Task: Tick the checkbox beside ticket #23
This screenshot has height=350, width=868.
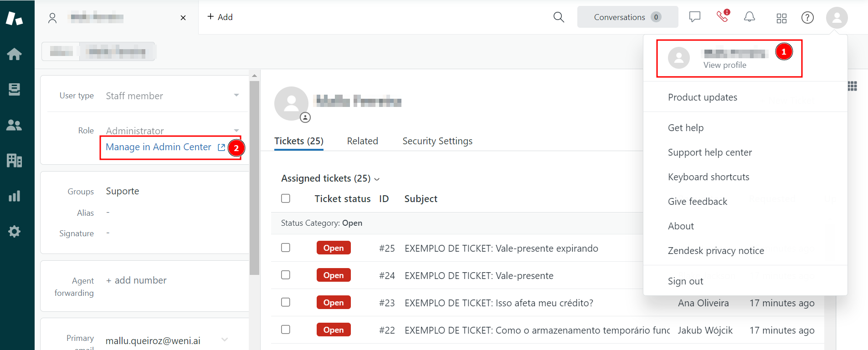Action: (x=286, y=302)
